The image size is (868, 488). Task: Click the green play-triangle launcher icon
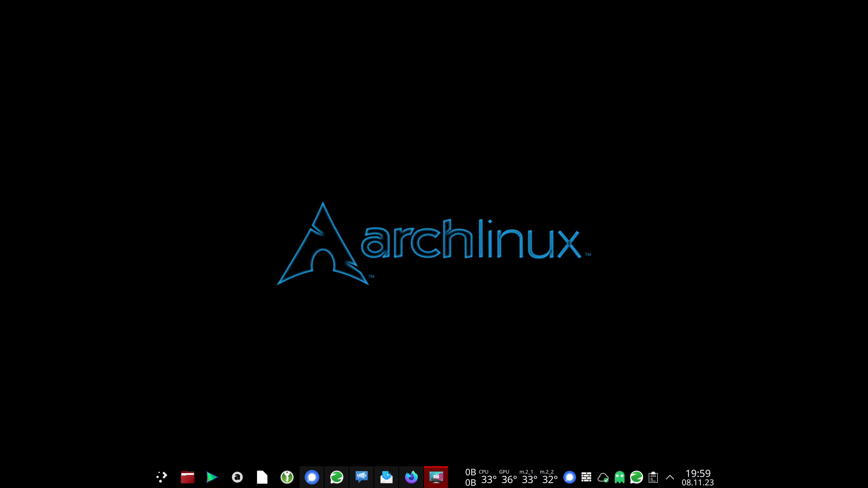212,477
